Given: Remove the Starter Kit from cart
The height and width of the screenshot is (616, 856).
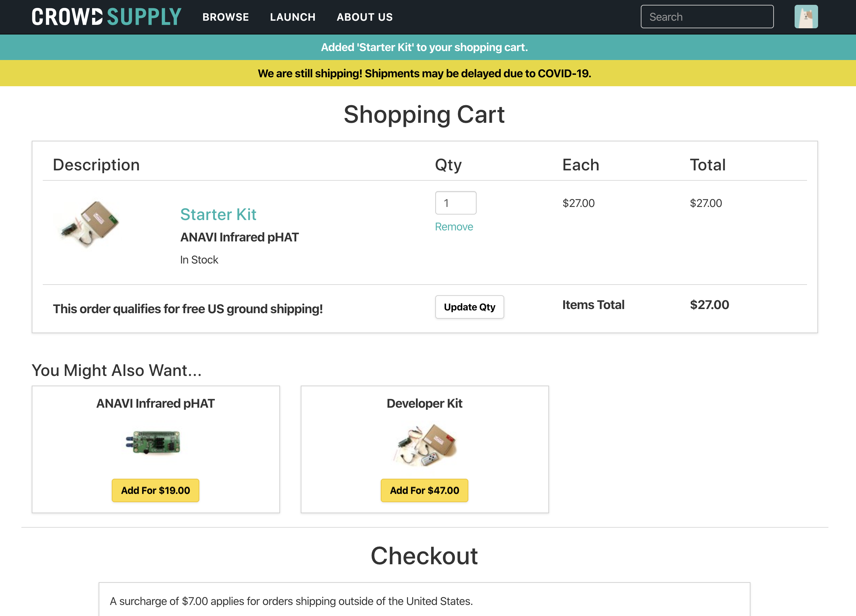Looking at the screenshot, I should click(x=454, y=227).
